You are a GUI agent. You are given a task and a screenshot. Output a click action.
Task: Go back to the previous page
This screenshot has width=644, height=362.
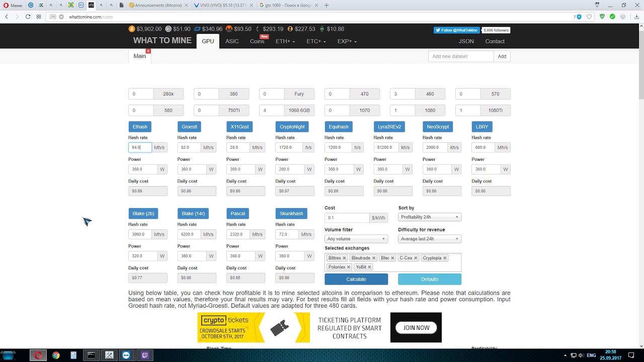click(7, 17)
